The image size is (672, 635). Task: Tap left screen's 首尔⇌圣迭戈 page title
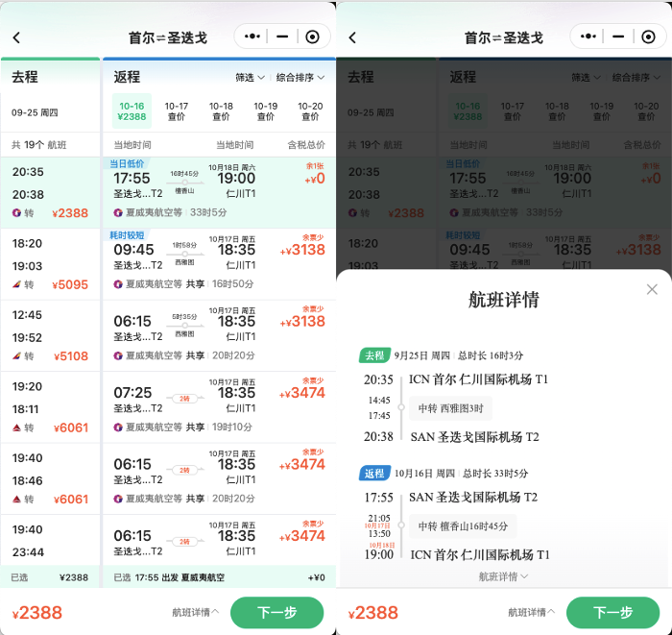[168, 37]
